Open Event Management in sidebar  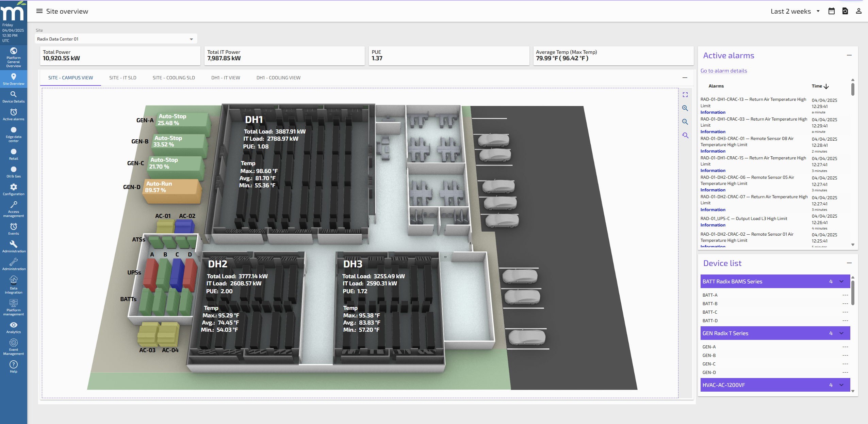[x=14, y=347]
